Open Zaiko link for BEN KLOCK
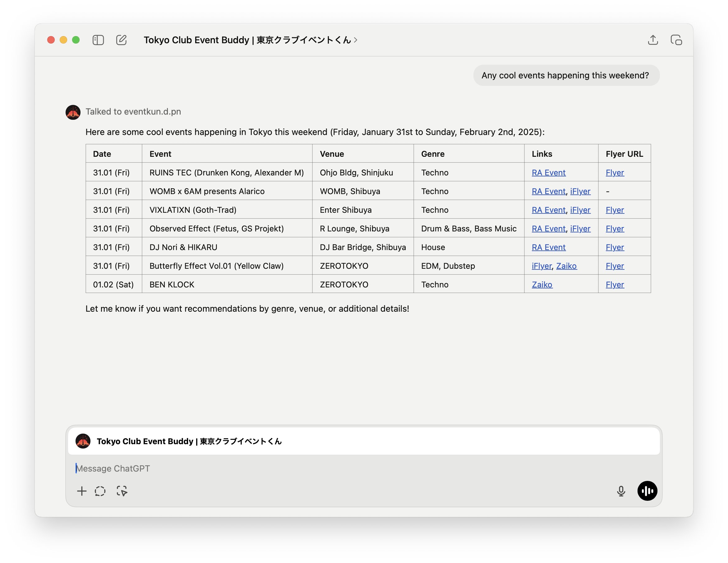The height and width of the screenshot is (563, 728). 542,285
